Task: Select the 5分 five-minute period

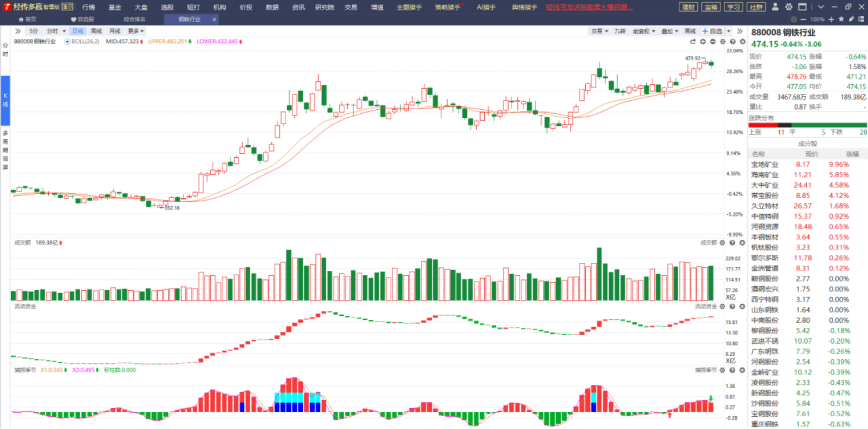Action: [34, 31]
